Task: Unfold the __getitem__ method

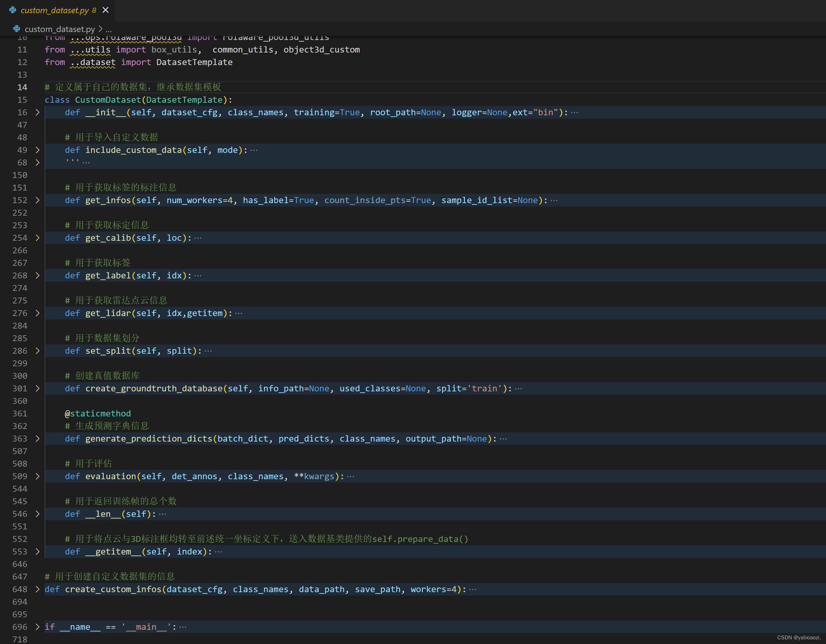Action: tap(37, 552)
